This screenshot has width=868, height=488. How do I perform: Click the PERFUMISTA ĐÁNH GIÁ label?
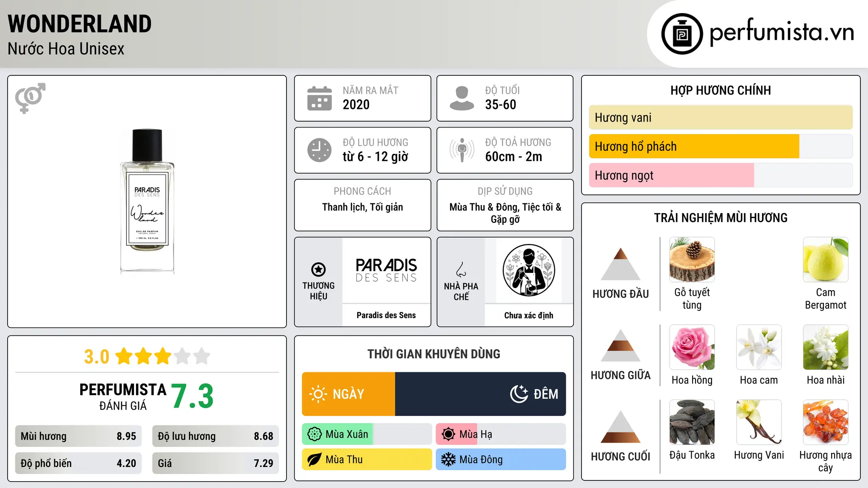123,396
